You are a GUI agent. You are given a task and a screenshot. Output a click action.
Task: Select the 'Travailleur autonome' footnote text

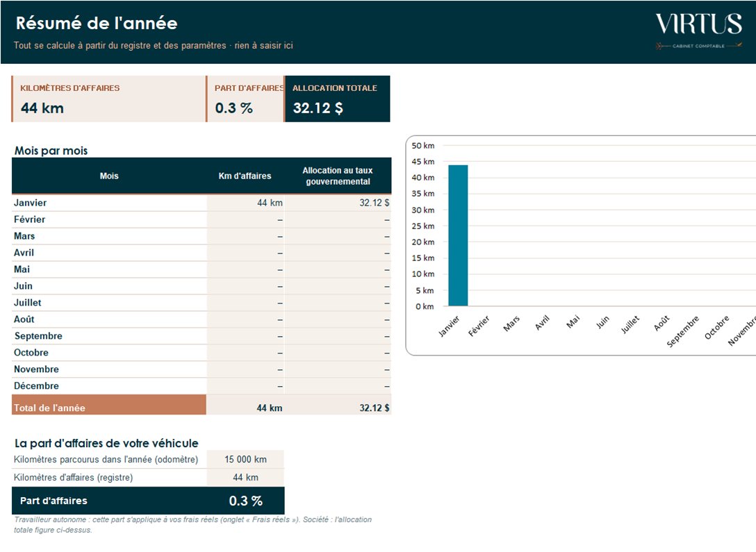click(x=193, y=524)
